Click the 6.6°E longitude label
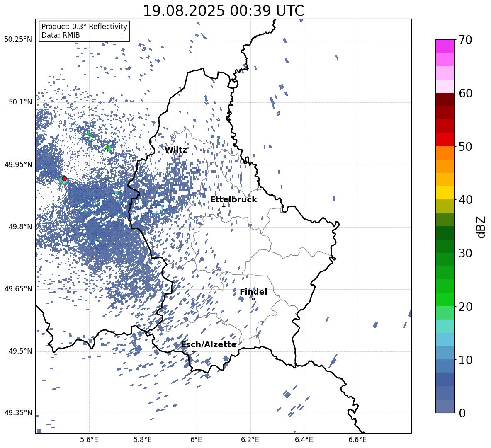The image size is (491, 448). [x=357, y=440]
